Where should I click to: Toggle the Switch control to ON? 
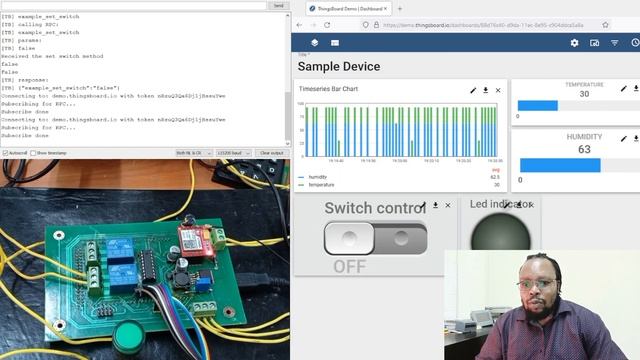pyautogui.click(x=376, y=238)
